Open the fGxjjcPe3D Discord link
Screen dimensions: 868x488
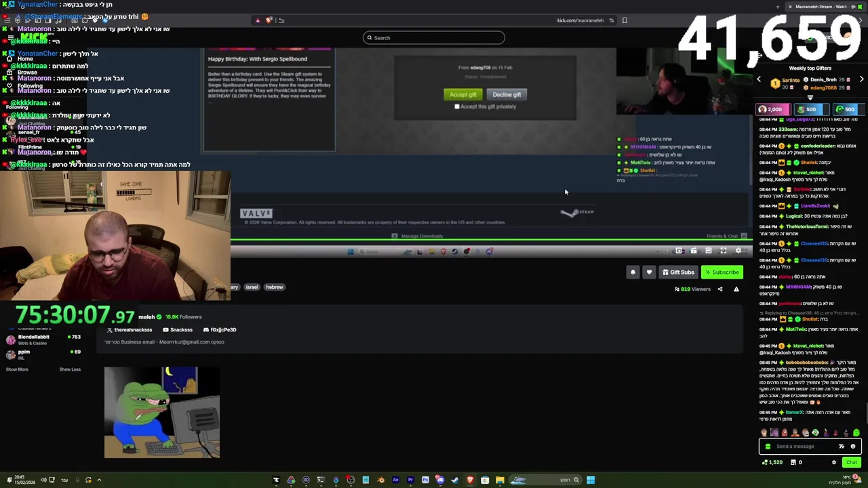pyautogui.click(x=218, y=330)
